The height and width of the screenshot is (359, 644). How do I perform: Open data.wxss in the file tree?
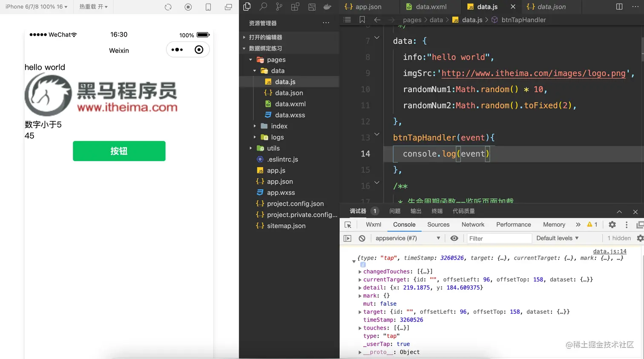pos(290,115)
